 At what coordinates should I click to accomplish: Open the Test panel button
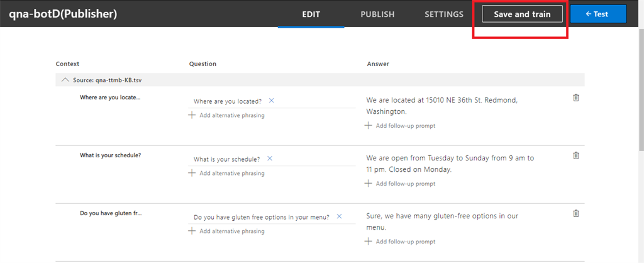[x=597, y=14]
